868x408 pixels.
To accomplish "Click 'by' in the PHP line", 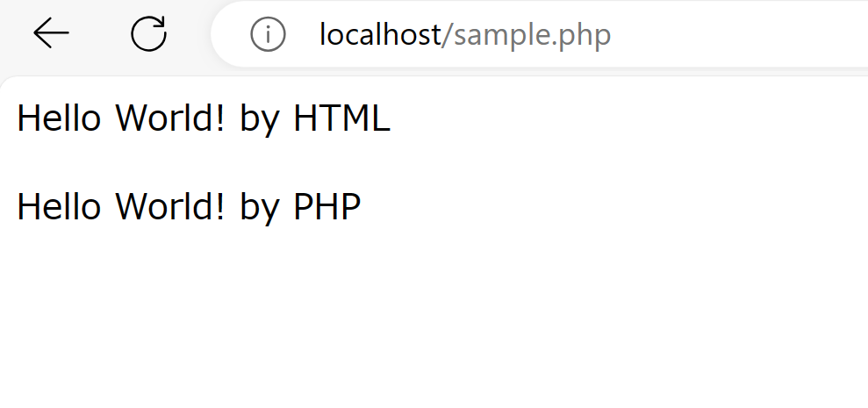I will 258,209.
